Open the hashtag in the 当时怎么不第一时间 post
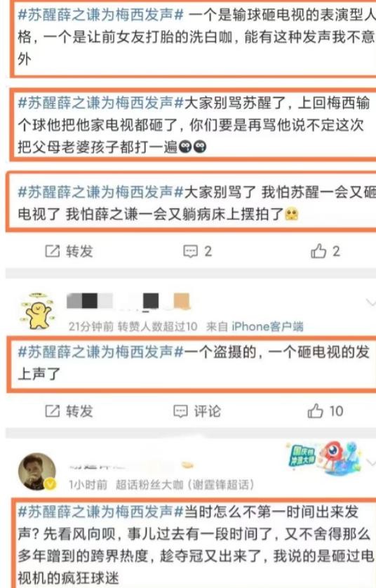This screenshot has width=376, height=588. (x=100, y=512)
